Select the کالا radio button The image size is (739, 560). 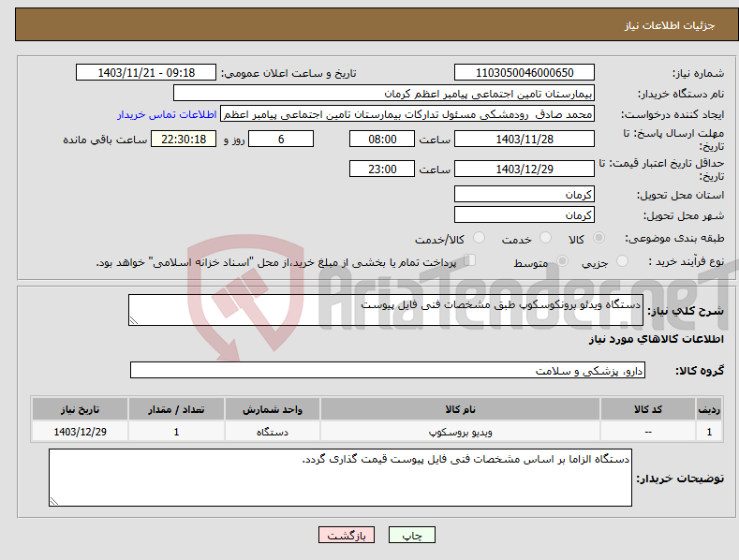[599, 238]
